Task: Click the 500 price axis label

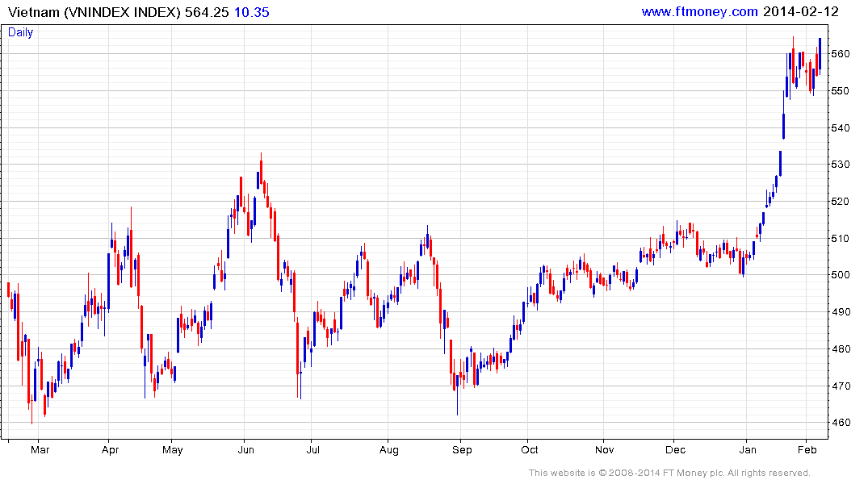Action: pos(841,275)
